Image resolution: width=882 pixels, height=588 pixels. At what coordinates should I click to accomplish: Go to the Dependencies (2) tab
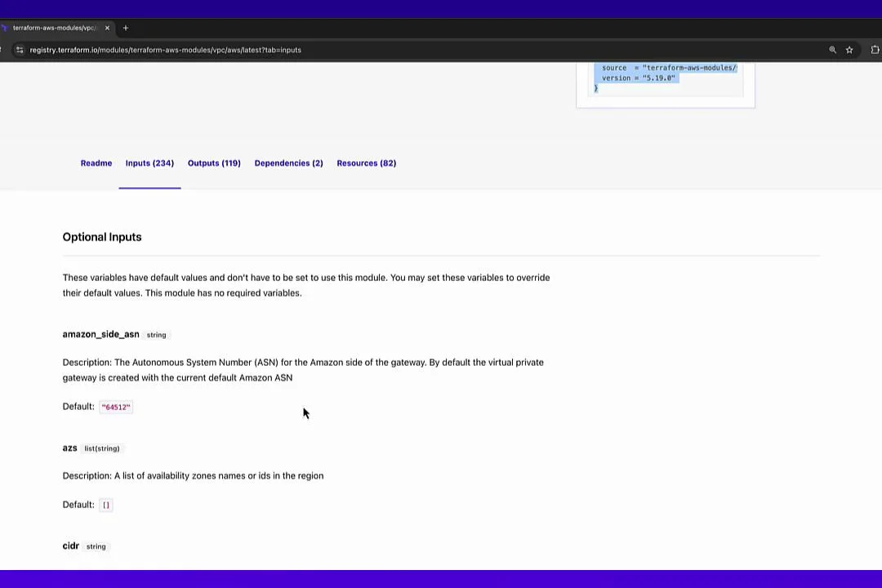(x=288, y=163)
